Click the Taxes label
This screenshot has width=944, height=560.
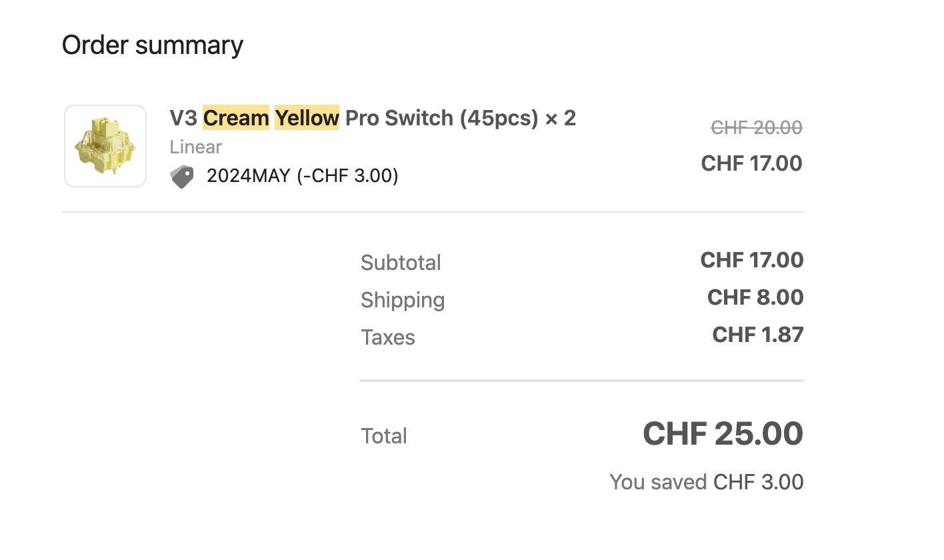388,337
